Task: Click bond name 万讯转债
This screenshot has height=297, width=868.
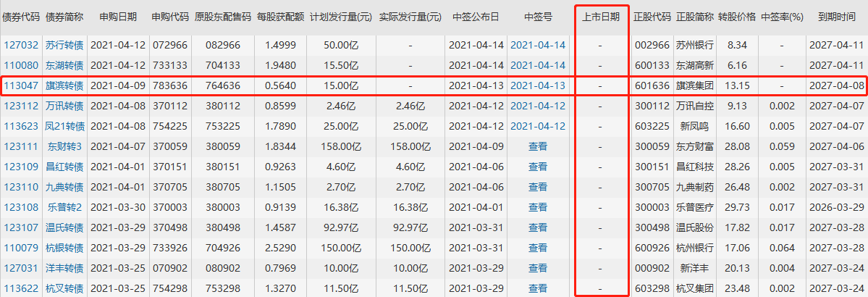Action: coord(64,106)
